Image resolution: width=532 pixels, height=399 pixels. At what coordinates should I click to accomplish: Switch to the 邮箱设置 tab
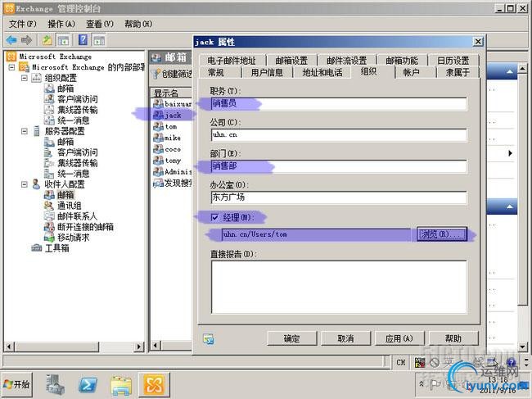coord(291,61)
